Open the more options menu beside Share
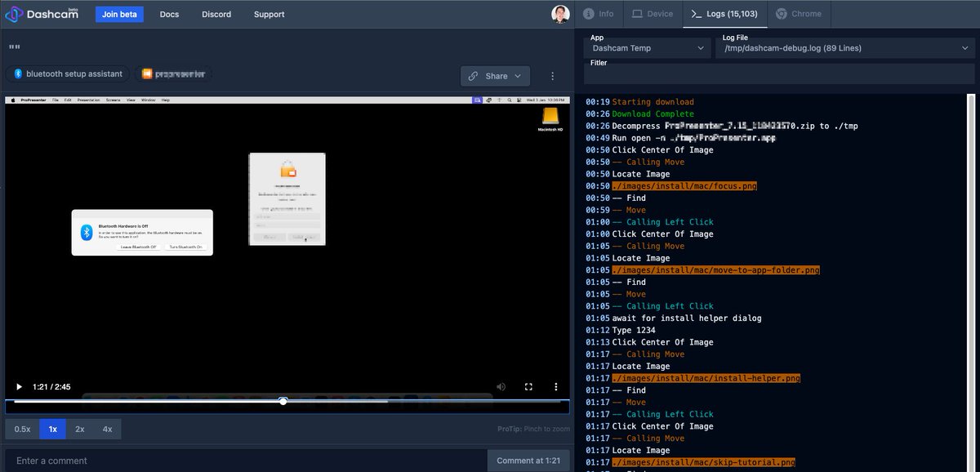The image size is (980, 472). [x=553, y=76]
